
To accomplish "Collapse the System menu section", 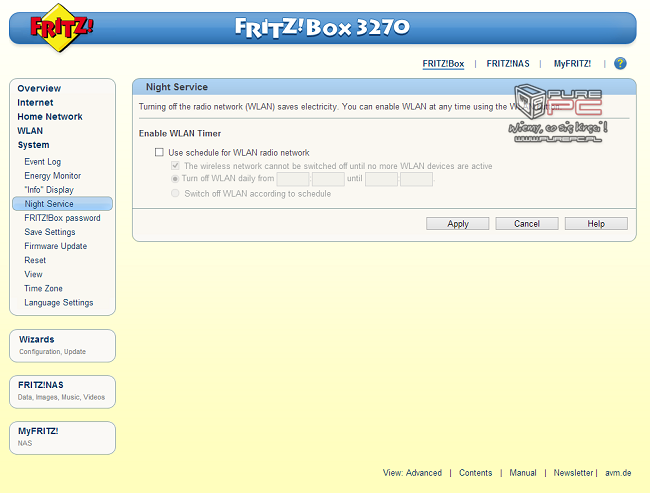I will 33,145.
